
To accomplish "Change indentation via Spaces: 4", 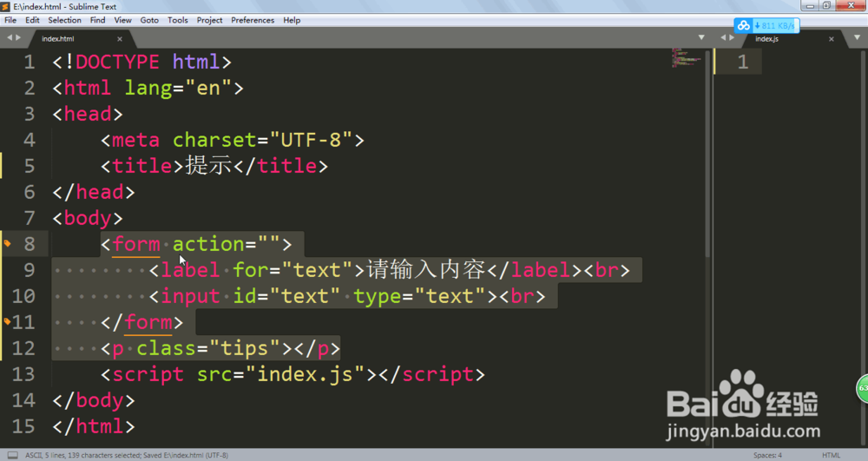I will pyautogui.click(x=767, y=455).
